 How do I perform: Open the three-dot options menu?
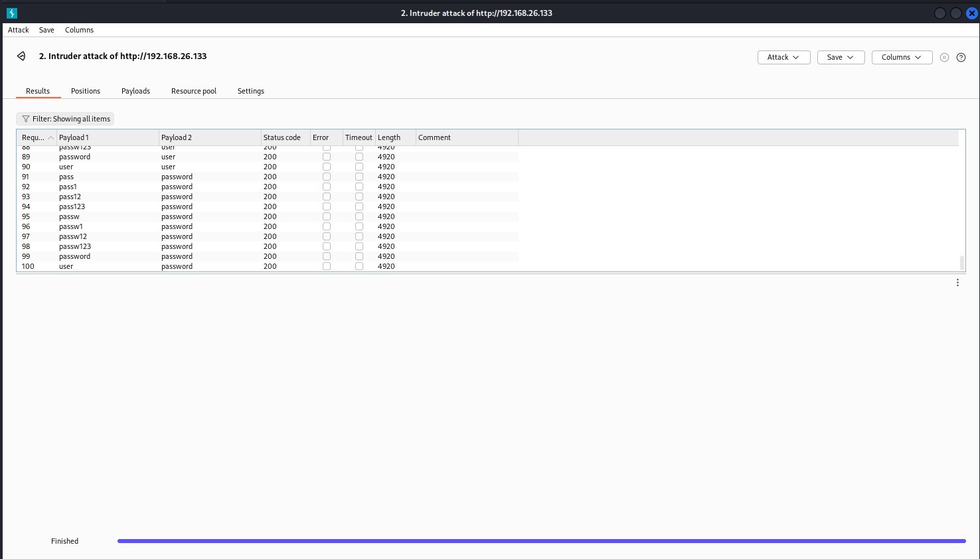pos(957,283)
